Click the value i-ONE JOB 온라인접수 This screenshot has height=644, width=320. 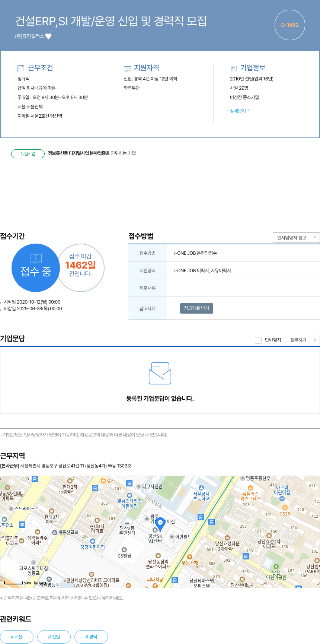pyautogui.click(x=195, y=253)
